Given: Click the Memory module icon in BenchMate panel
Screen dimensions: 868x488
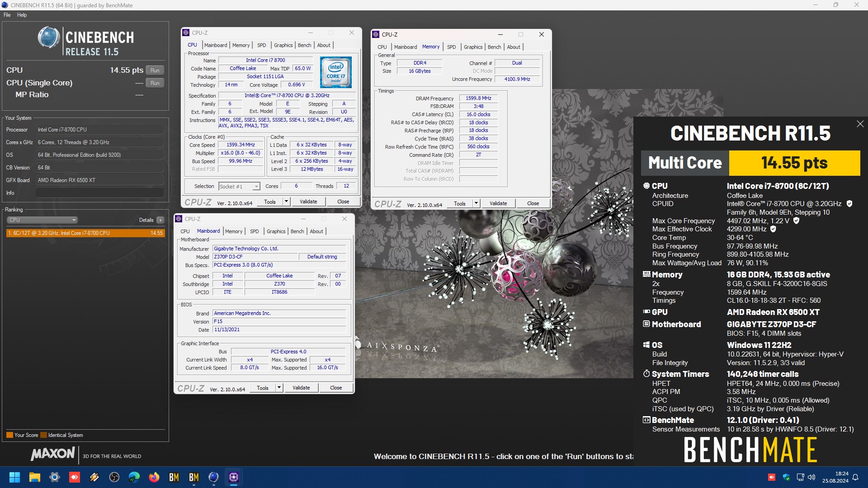Looking at the screenshot, I should tap(646, 274).
